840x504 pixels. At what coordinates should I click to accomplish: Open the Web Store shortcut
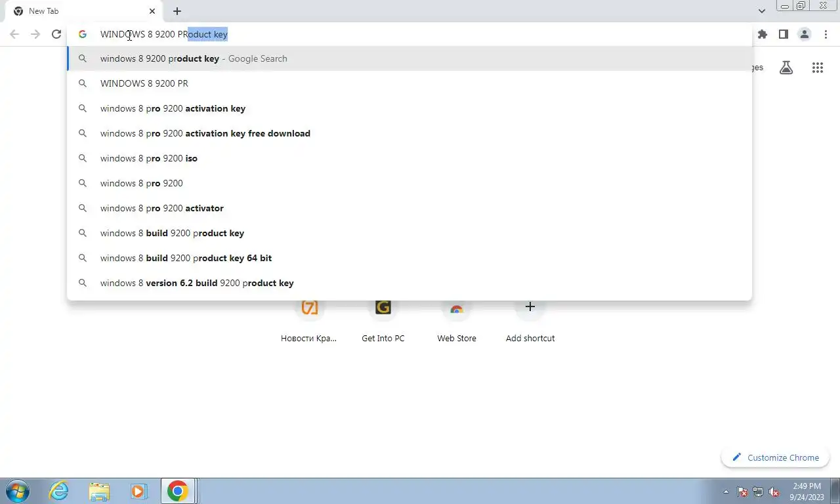click(x=457, y=322)
